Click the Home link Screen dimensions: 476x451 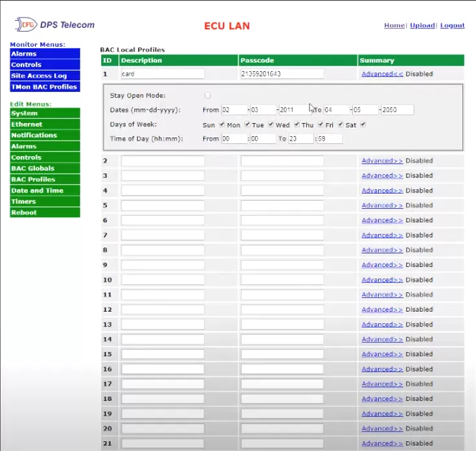(x=394, y=25)
